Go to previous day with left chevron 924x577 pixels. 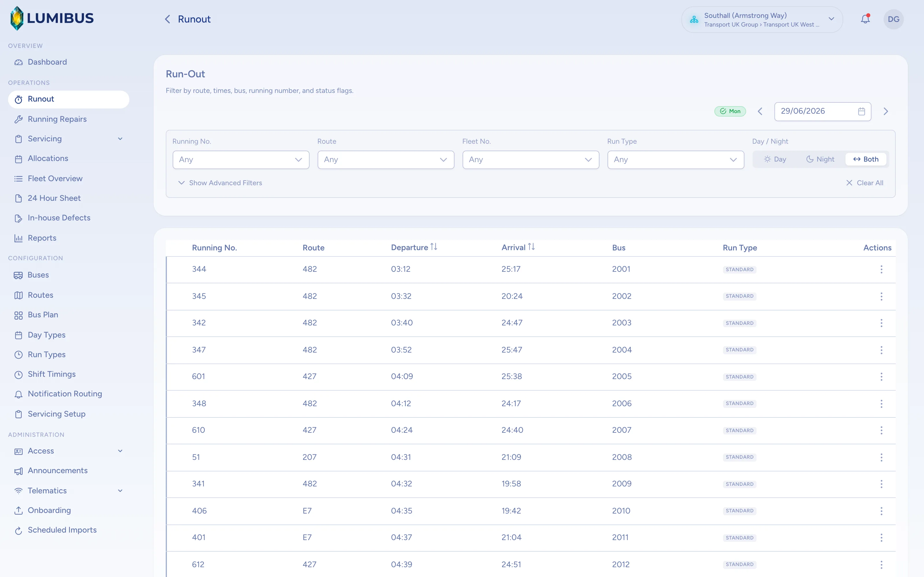760,111
